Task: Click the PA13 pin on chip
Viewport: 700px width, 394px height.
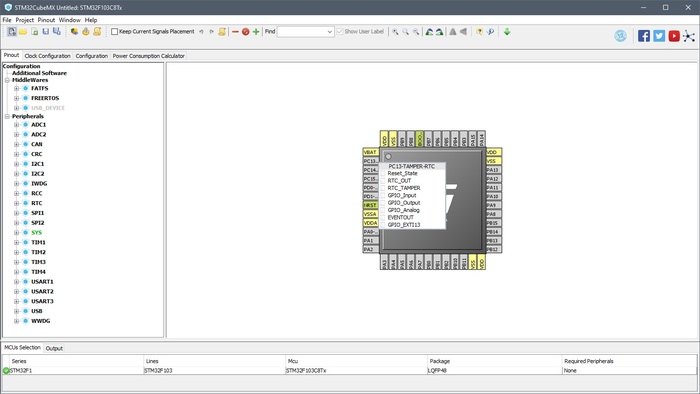Action: click(493, 170)
